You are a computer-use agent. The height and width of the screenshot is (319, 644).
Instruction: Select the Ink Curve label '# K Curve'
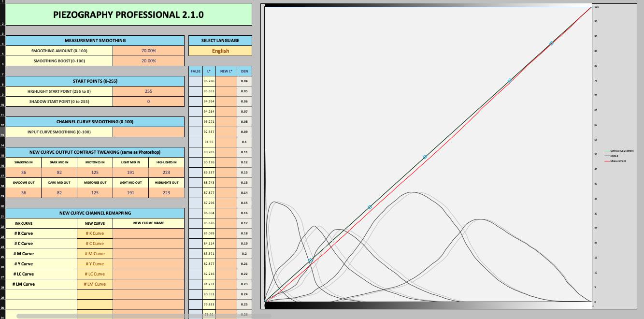click(24, 233)
